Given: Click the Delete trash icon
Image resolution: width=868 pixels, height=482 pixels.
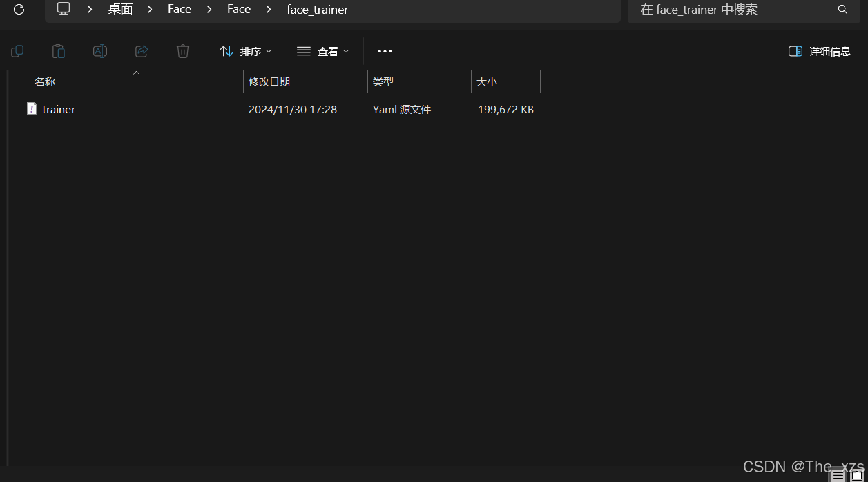Looking at the screenshot, I should (x=183, y=51).
